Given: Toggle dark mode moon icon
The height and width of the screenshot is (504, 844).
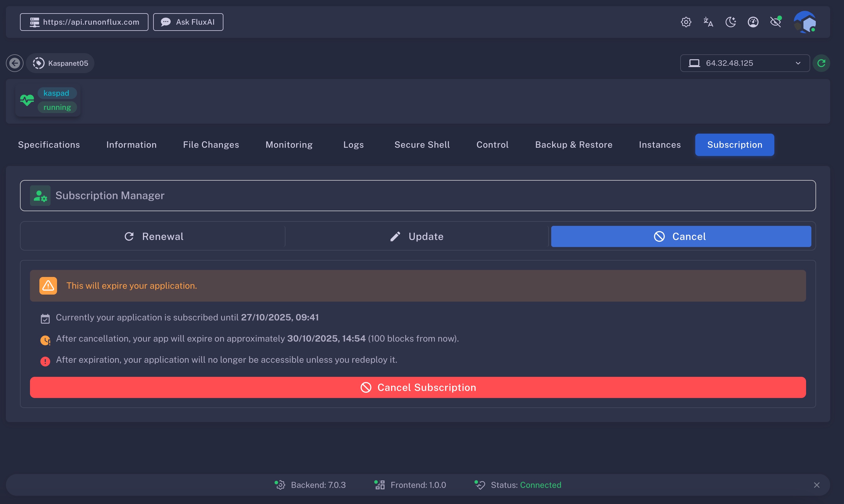Looking at the screenshot, I should 731,22.
